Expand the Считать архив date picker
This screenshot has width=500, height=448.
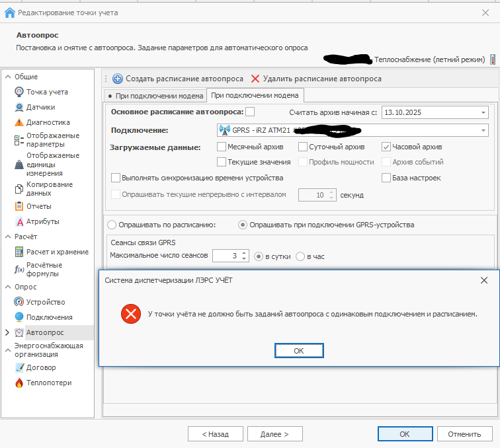pyautogui.click(x=483, y=112)
